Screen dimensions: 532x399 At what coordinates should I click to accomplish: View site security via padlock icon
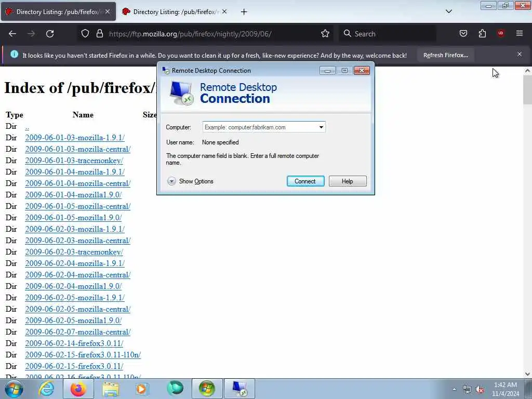pos(99,34)
